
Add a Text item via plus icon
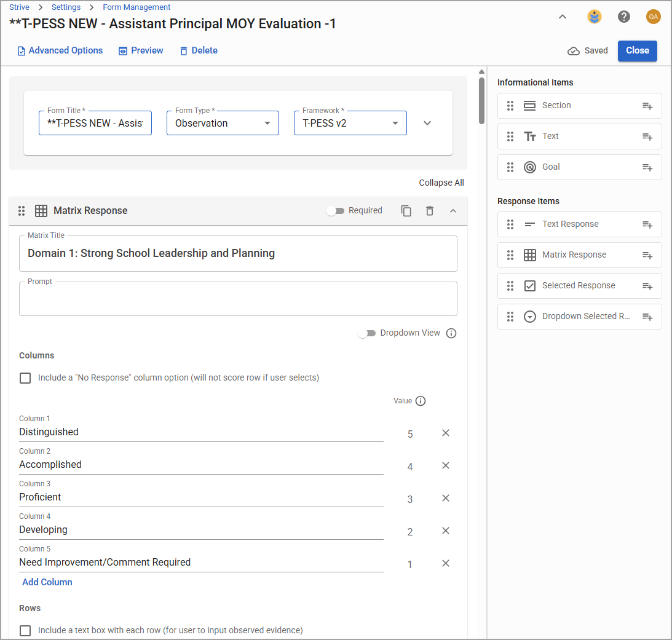click(x=647, y=136)
